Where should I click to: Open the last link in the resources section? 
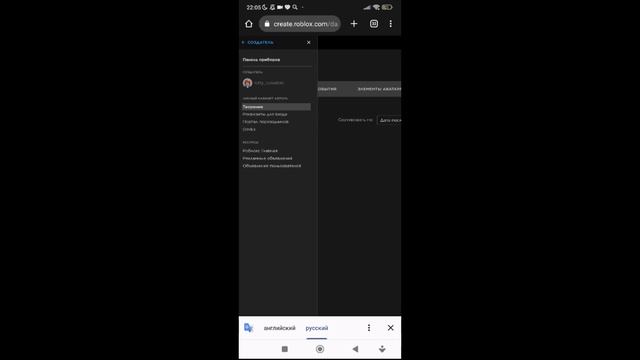[271, 166]
